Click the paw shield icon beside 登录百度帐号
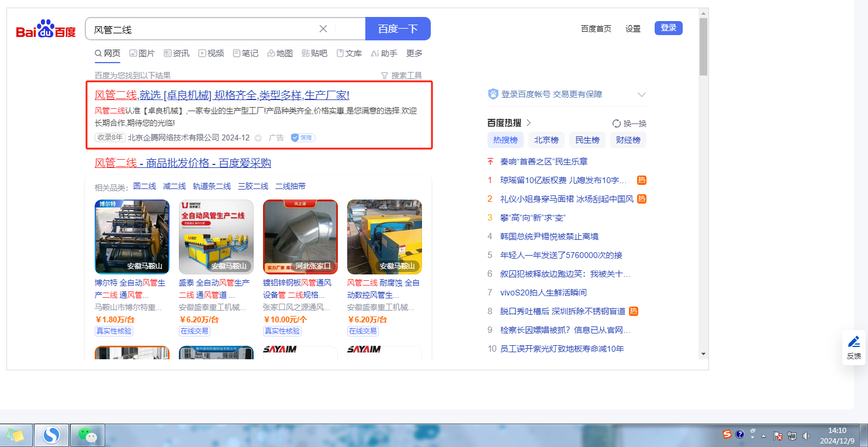The width and height of the screenshot is (868, 447). coord(493,94)
